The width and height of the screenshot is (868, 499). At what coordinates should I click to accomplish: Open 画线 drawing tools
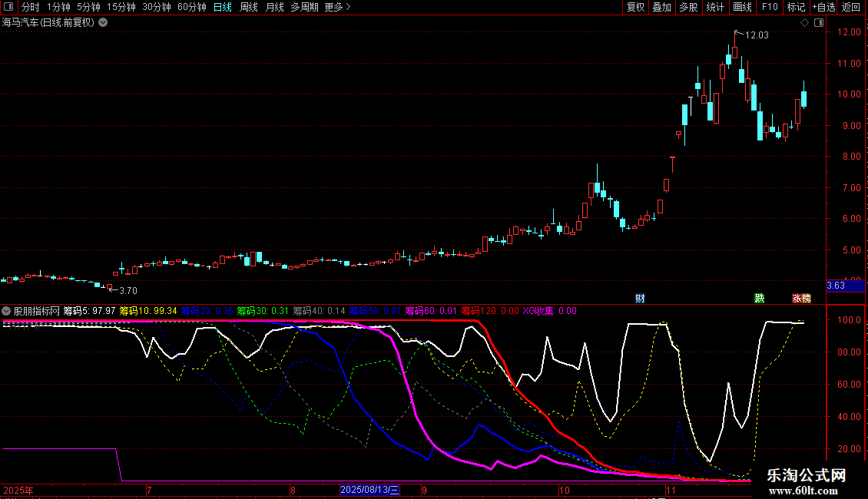(x=742, y=8)
